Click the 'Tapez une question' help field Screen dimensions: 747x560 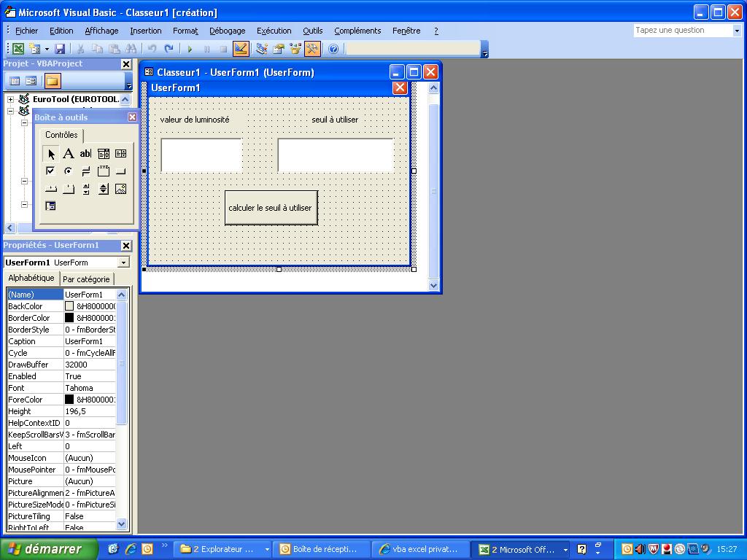coord(683,31)
